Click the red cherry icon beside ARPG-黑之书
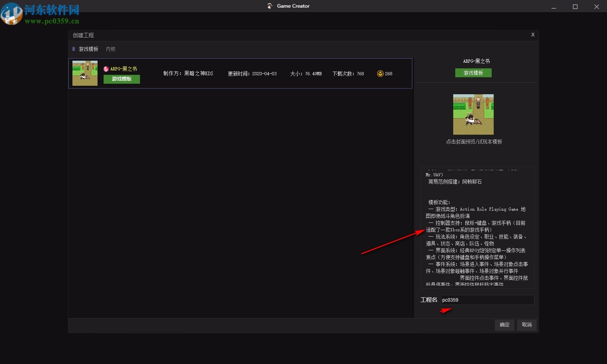Image resolution: width=607 pixels, height=364 pixels. point(106,69)
